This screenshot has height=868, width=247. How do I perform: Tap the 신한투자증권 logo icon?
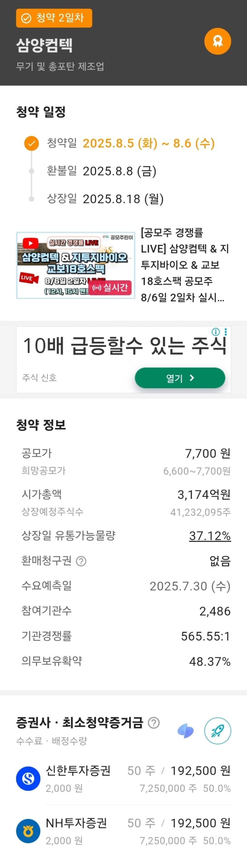point(28,778)
